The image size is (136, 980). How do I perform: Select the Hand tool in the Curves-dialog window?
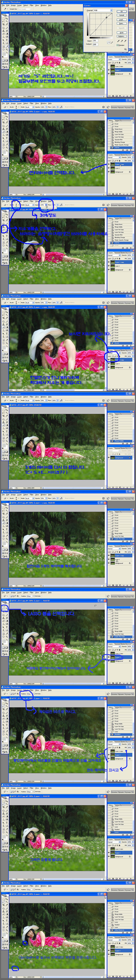click(x=3, y=49)
